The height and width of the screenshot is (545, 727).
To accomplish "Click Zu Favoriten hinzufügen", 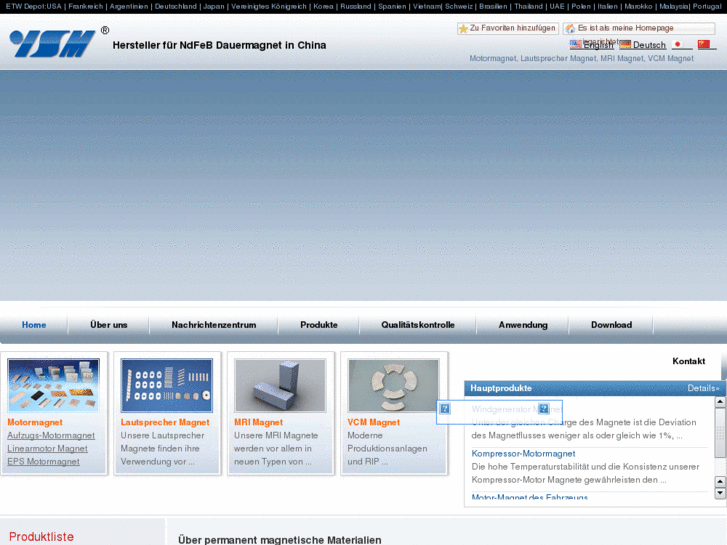I will (512, 28).
